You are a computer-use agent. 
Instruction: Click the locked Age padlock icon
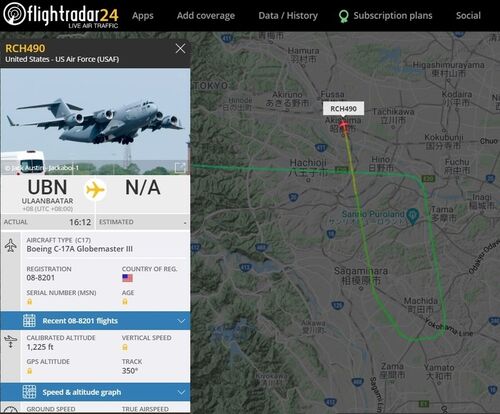click(125, 302)
